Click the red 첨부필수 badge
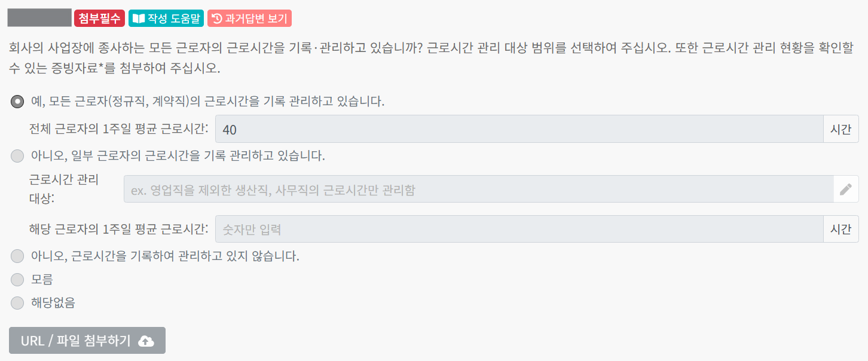This screenshot has width=868, height=361. 100,19
